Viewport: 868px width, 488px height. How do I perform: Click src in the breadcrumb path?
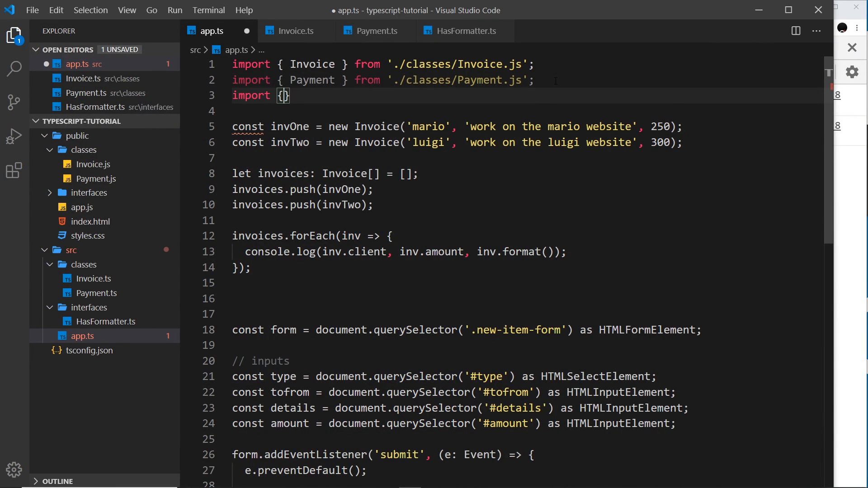pos(195,50)
